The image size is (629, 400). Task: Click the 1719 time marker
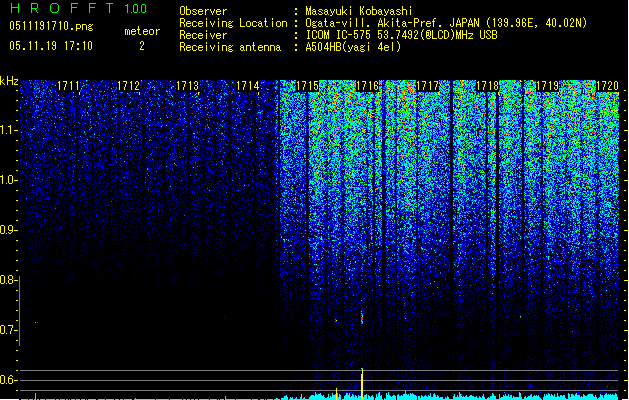(547, 86)
